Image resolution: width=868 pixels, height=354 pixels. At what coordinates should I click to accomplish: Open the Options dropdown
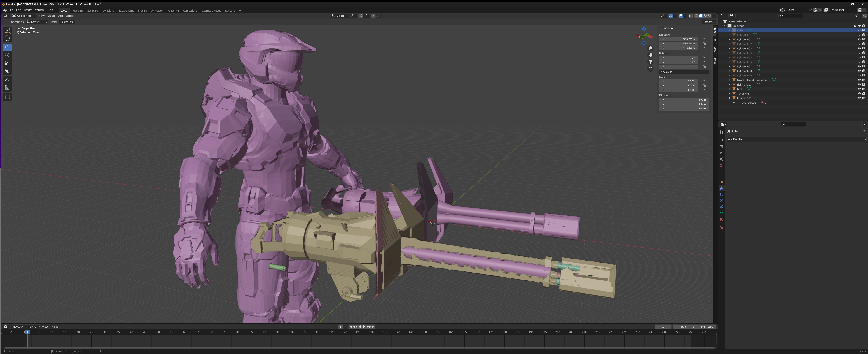(709, 22)
